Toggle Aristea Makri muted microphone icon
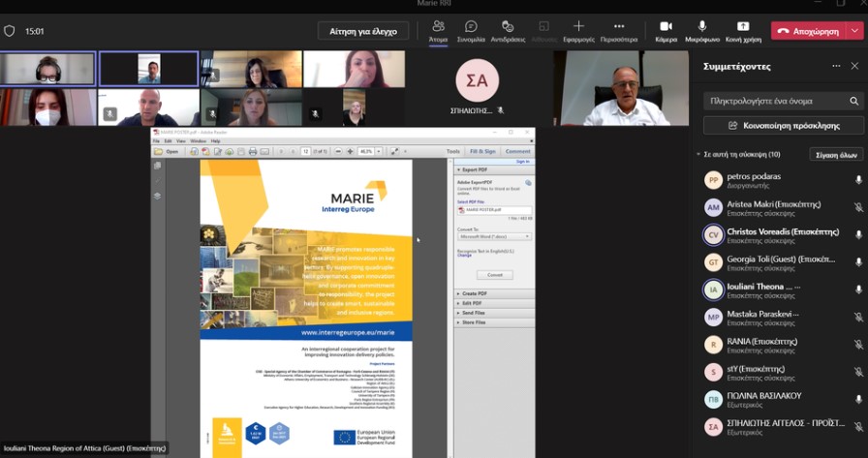Image resolution: width=868 pixels, height=458 pixels. [x=858, y=207]
